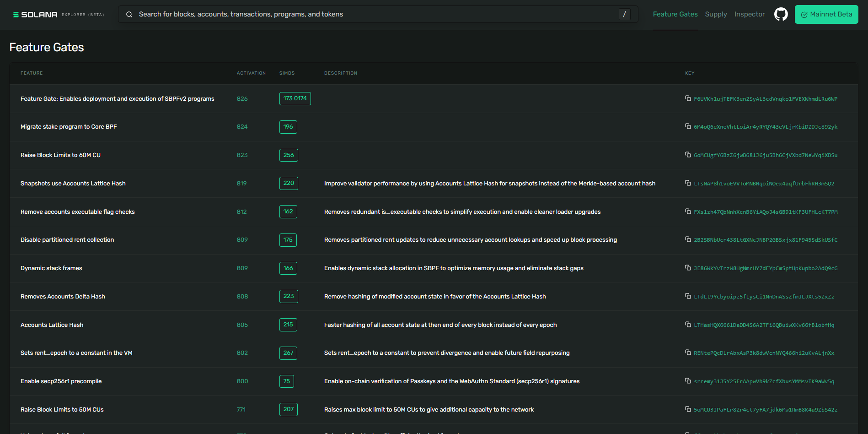Open the GitHub repository icon
The width and height of the screenshot is (868, 434).
point(781,14)
